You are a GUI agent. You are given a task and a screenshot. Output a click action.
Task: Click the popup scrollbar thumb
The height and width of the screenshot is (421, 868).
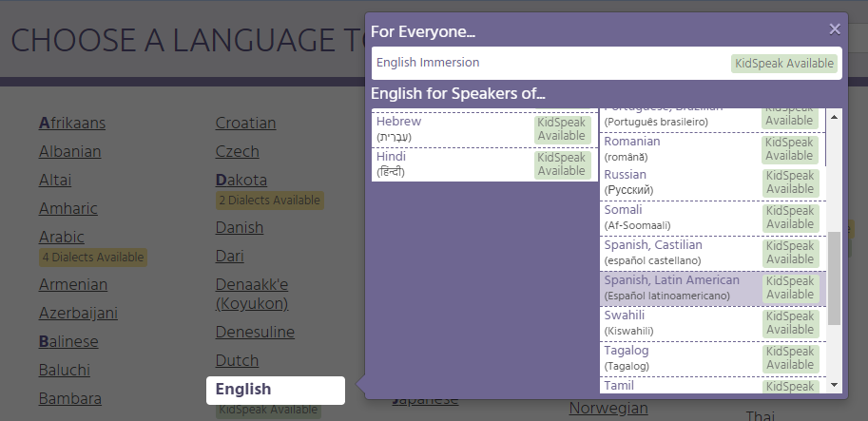pyautogui.click(x=834, y=278)
